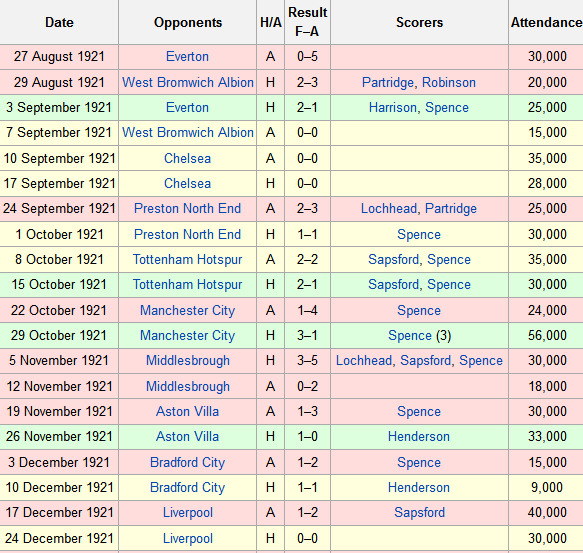Viewport: 583px width, 553px height.
Task: Click Partridge scorer link in 29 August row
Action: click(x=388, y=83)
